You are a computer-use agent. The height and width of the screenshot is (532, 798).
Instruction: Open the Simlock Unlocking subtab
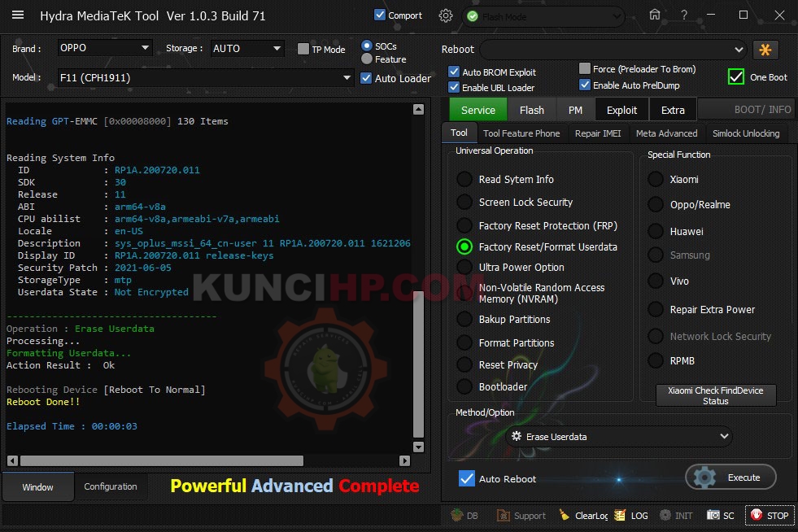click(x=746, y=133)
